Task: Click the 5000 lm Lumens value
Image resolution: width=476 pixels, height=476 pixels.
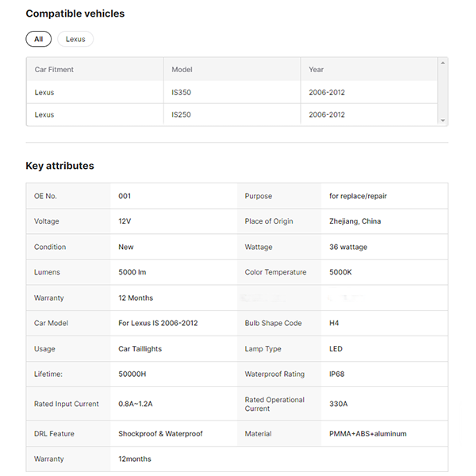Action: click(132, 272)
